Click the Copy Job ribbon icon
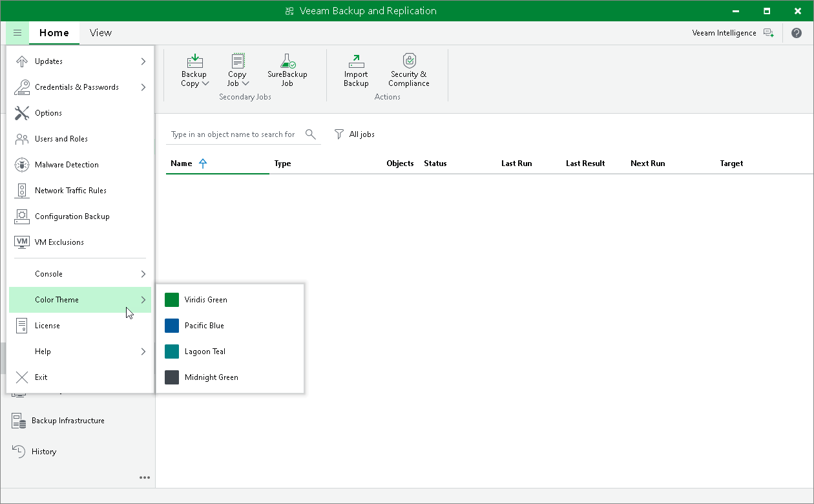This screenshot has width=814, height=504. (238, 61)
